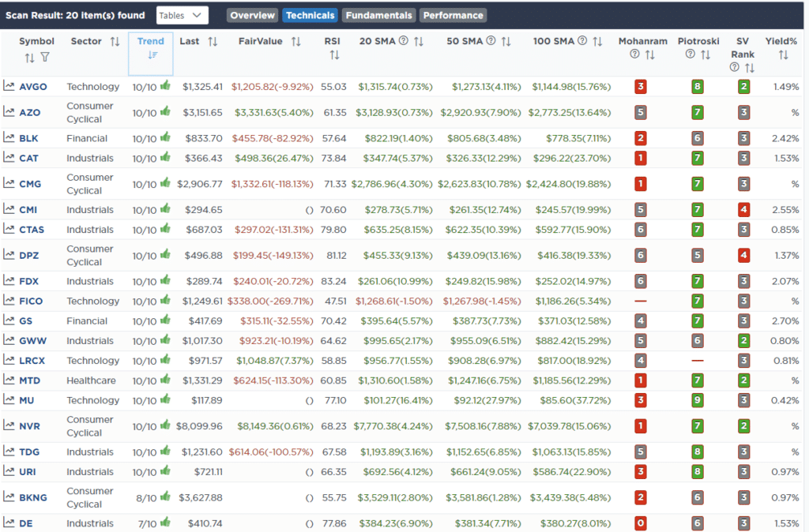Sort by Piotroski arrows
Screen dimensions: 809x532
706,55
